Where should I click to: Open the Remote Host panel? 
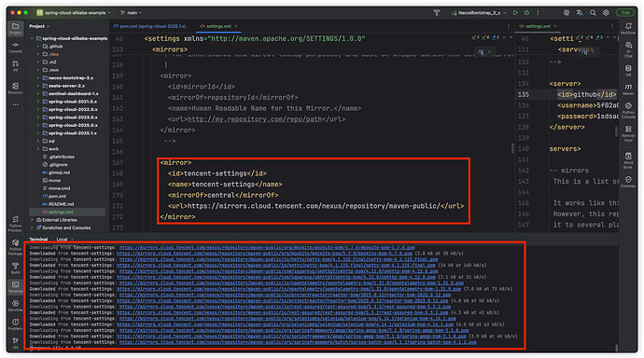628,134
